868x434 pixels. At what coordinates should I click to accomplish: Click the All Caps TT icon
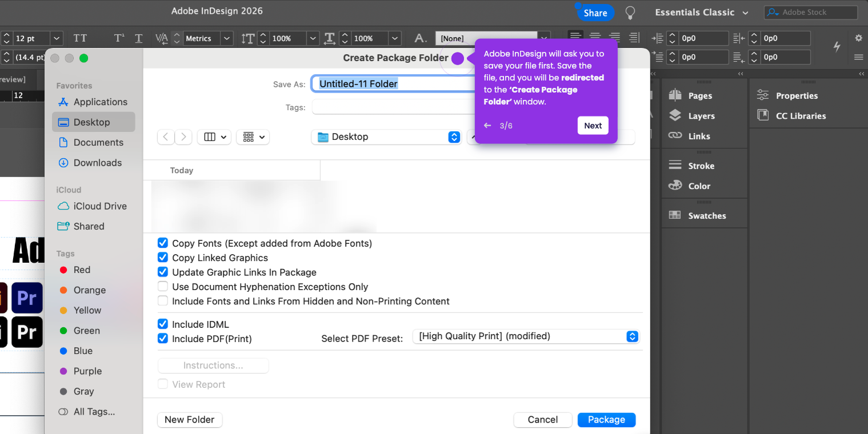pyautogui.click(x=80, y=38)
